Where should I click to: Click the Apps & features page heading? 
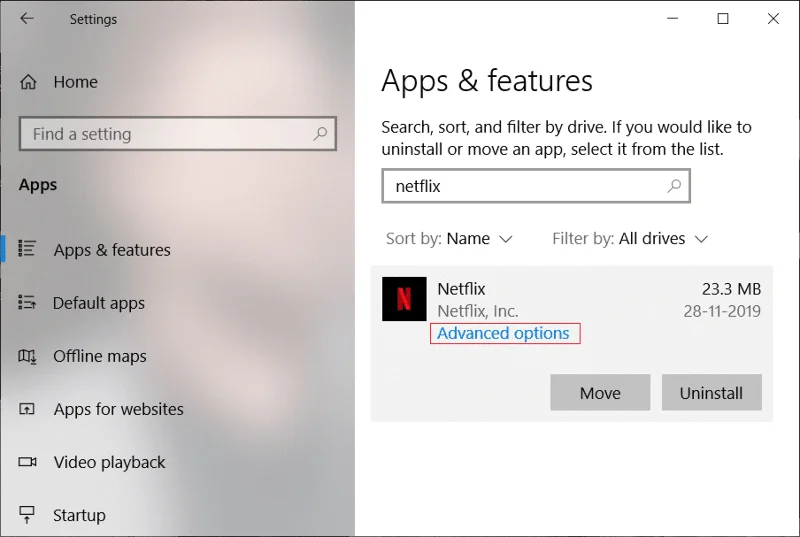(487, 81)
